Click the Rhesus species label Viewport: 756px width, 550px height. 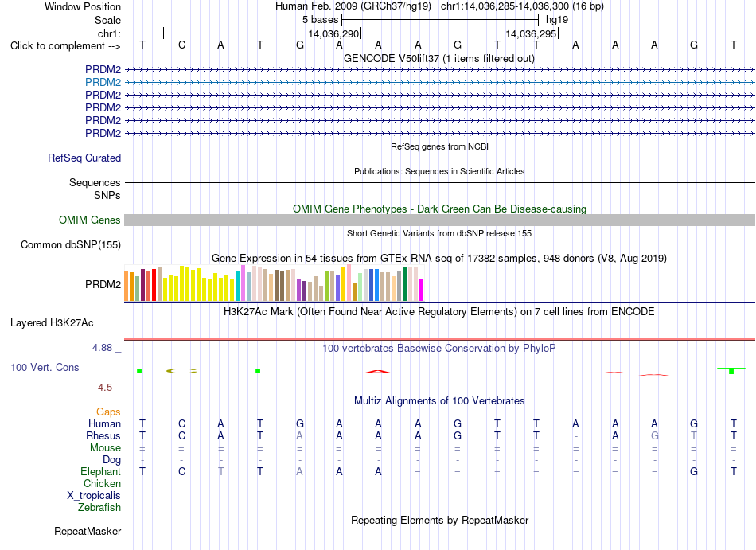pyautogui.click(x=103, y=435)
